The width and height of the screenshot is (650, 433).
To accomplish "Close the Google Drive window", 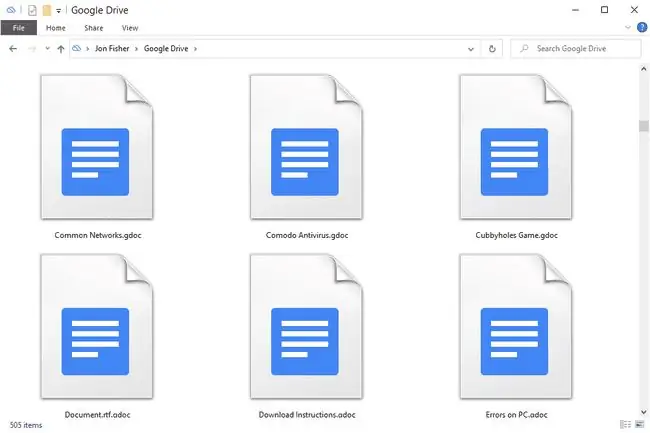I will click(x=634, y=10).
